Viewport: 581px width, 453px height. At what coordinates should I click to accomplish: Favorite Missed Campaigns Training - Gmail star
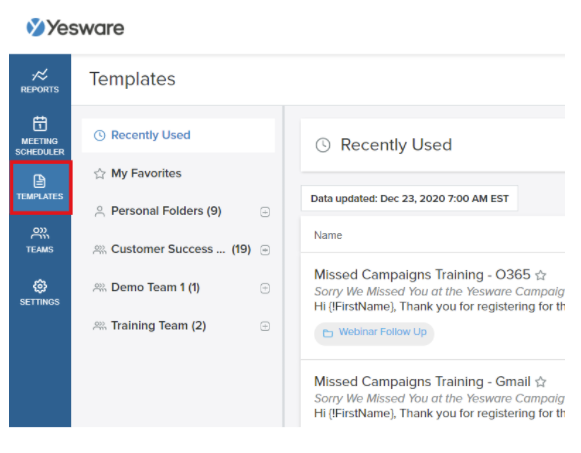[541, 382]
